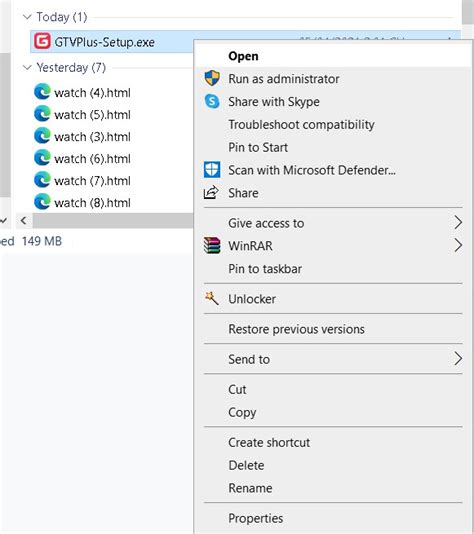Click the Skype icon next to Share with Skype

(212, 101)
